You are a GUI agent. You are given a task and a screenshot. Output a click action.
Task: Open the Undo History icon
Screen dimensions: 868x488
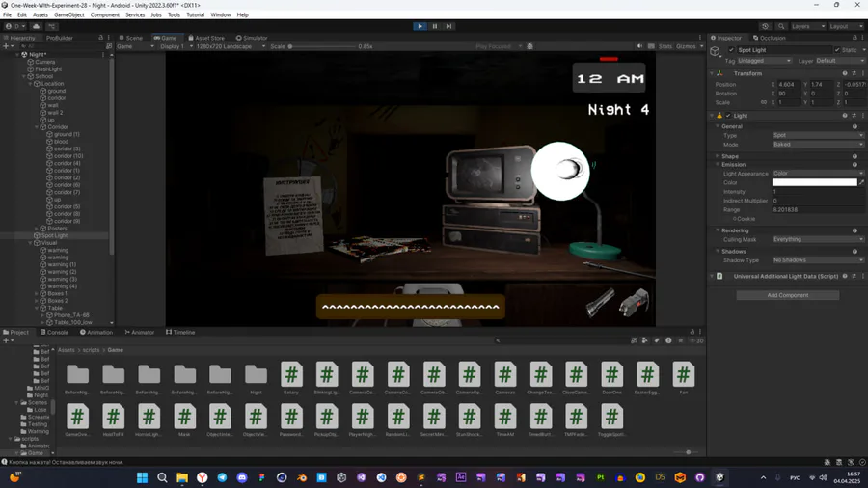click(765, 26)
